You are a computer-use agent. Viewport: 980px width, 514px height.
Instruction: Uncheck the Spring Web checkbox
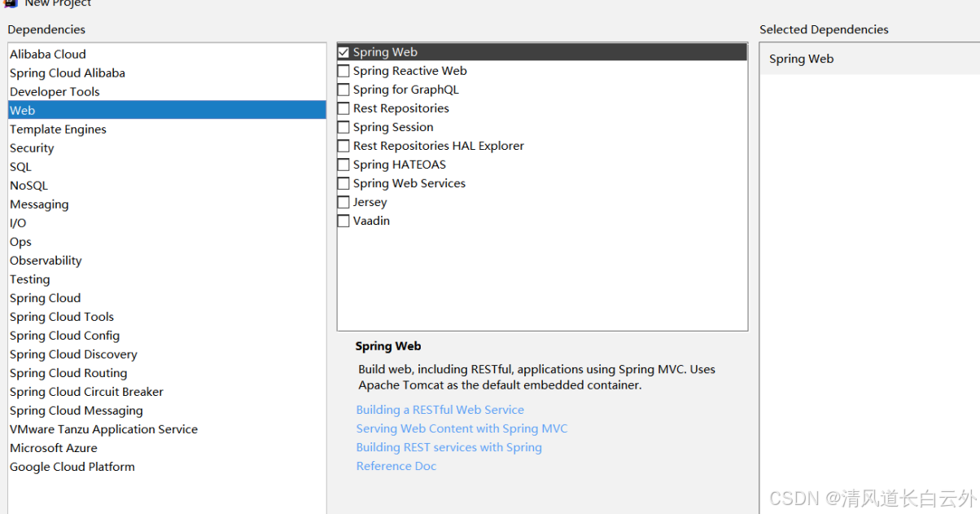343,52
